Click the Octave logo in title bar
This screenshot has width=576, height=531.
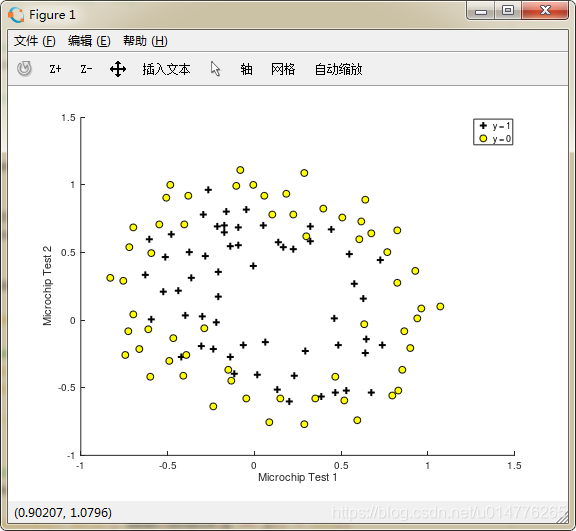pyautogui.click(x=16, y=15)
